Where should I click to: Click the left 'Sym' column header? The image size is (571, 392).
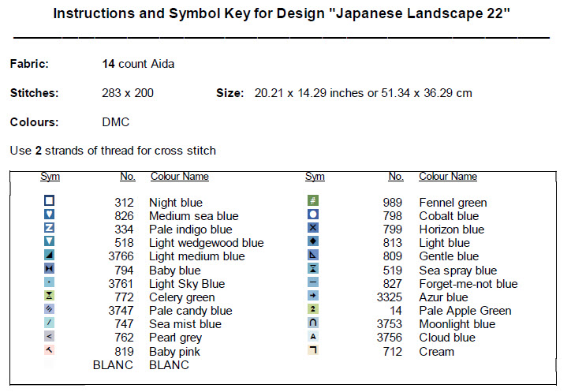pyautogui.click(x=50, y=177)
